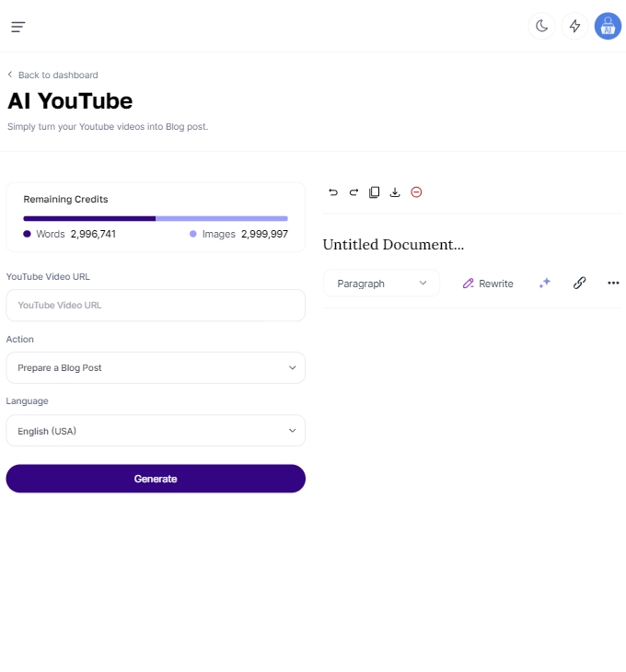626x672 pixels.
Task: Open the Language dropdown English (USA)
Action: coord(156,430)
